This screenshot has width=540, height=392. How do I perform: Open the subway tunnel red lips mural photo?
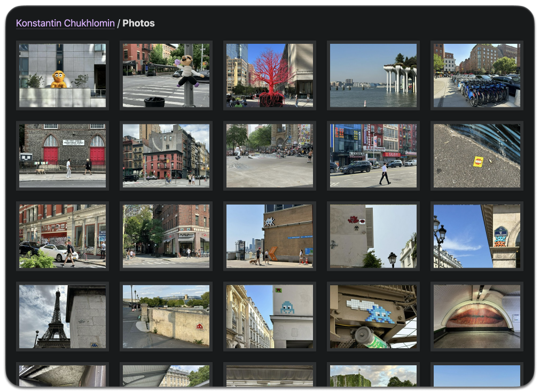477,317
